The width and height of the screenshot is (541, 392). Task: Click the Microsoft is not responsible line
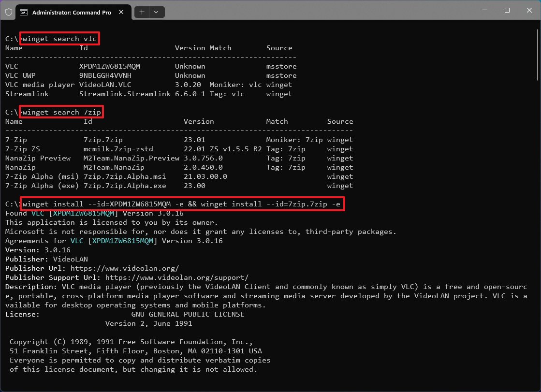coord(201,232)
